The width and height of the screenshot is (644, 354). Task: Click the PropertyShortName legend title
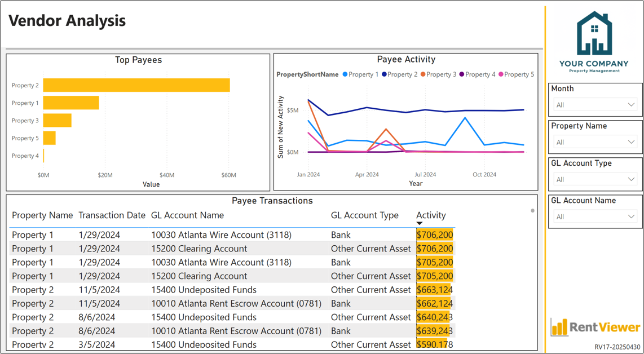308,74
